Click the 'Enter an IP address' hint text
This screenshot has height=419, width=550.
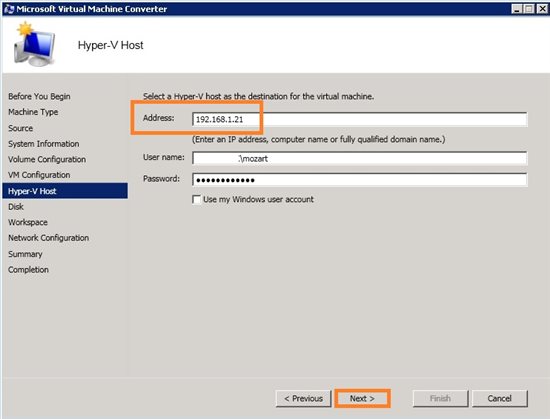(318, 140)
